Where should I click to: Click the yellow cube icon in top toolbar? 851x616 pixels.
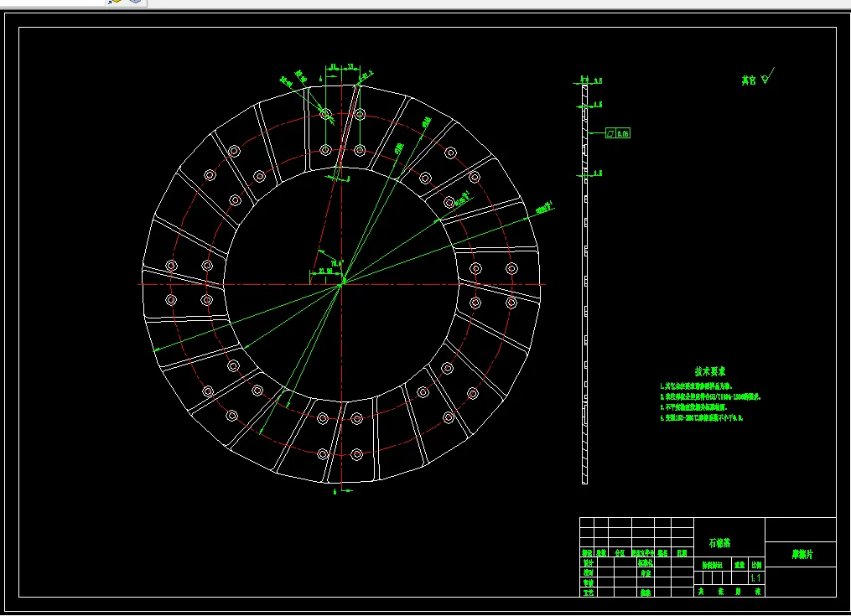(x=116, y=3)
